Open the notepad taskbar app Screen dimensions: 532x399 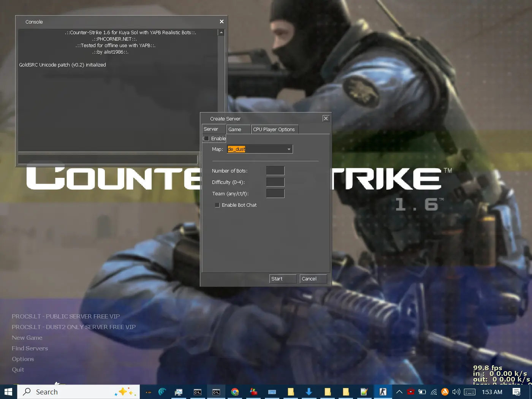(364, 392)
